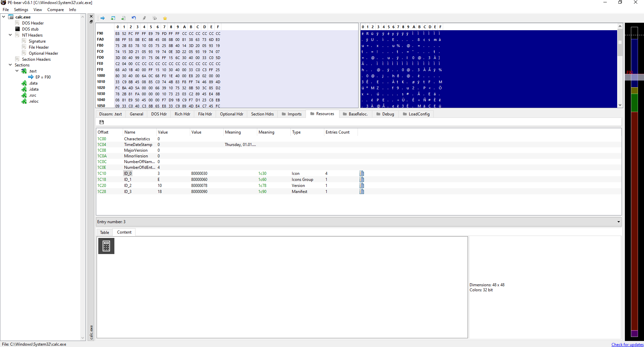Click the purple segment at bottom of section map
Screen dimensions: 644x347
click(634, 333)
